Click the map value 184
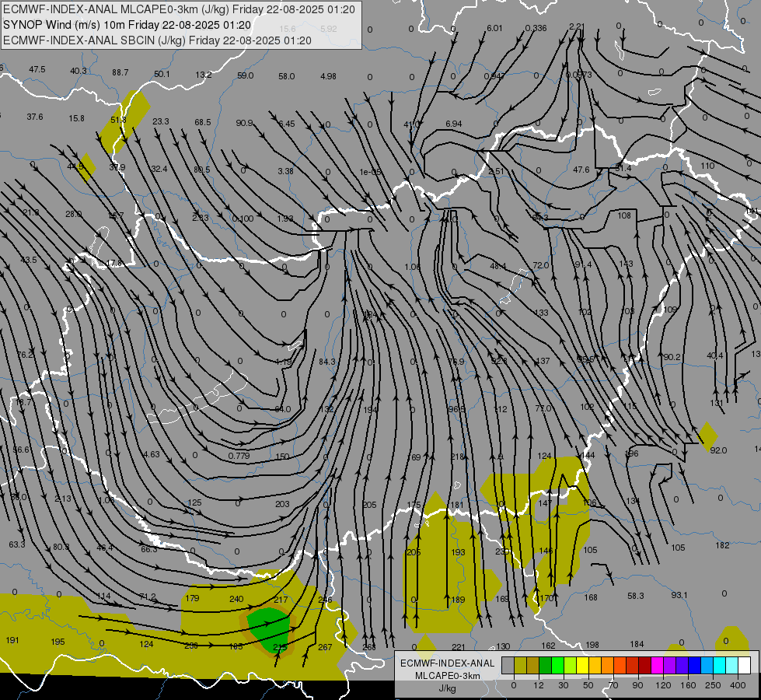 click(x=637, y=644)
